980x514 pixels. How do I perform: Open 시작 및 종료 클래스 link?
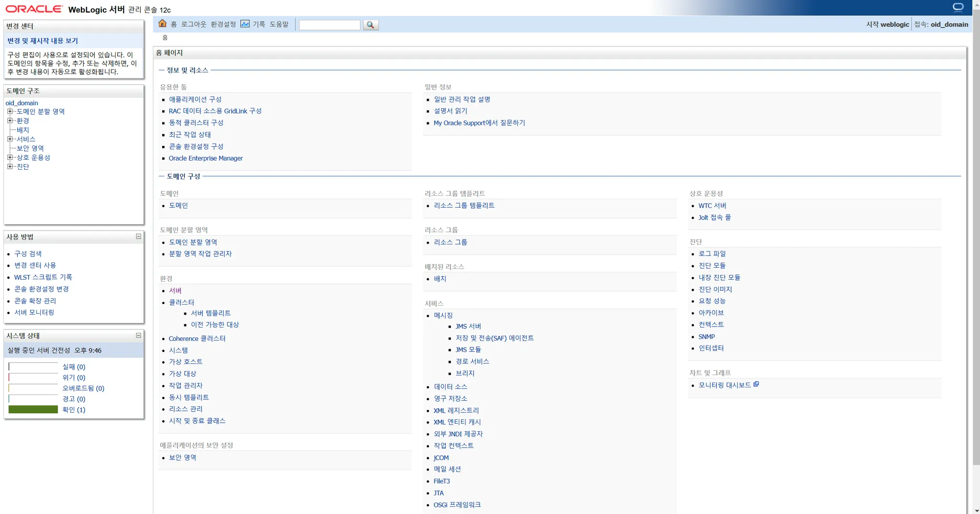click(197, 421)
